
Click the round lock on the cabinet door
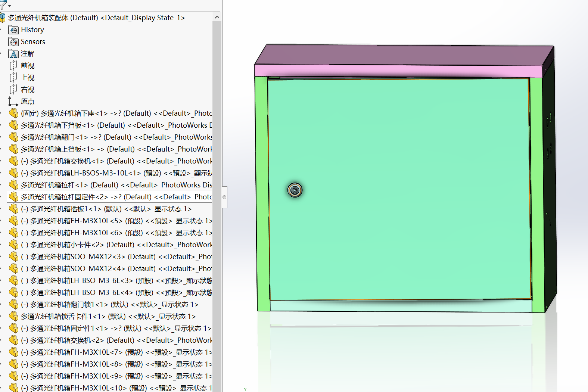pyautogui.click(x=295, y=190)
